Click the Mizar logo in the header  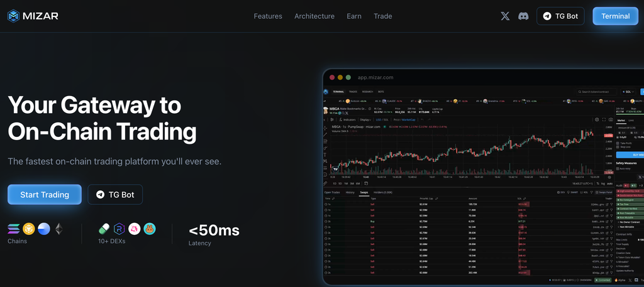tap(33, 16)
